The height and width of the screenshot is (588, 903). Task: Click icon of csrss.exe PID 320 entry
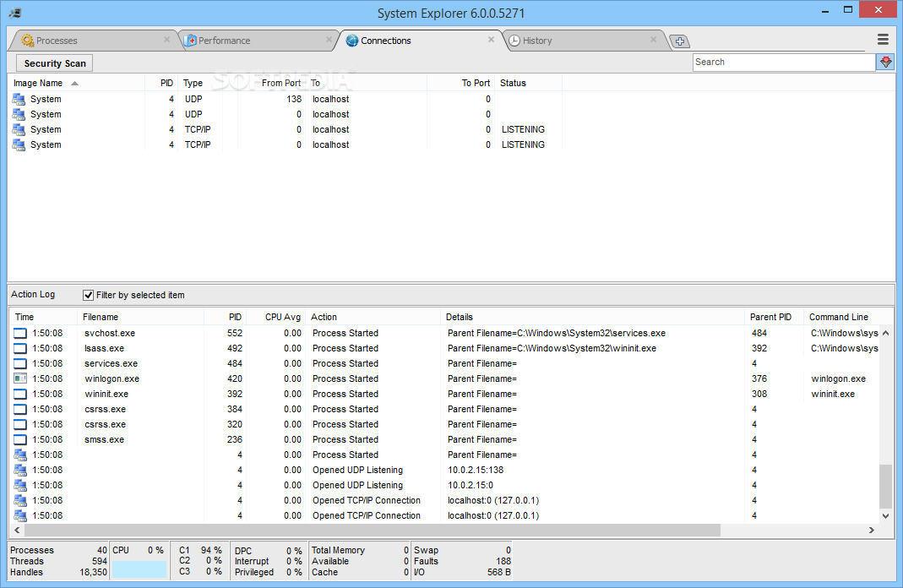pos(20,424)
